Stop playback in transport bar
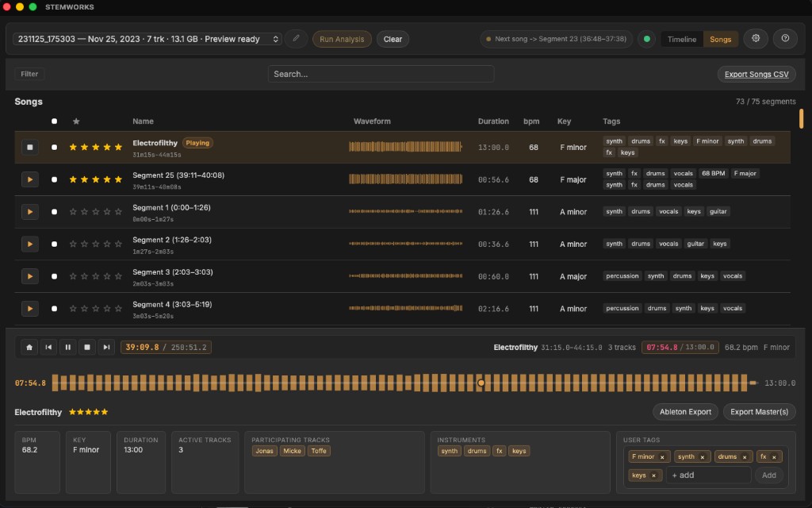The image size is (812, 508). pyautogui.click(x=87, y=348)
